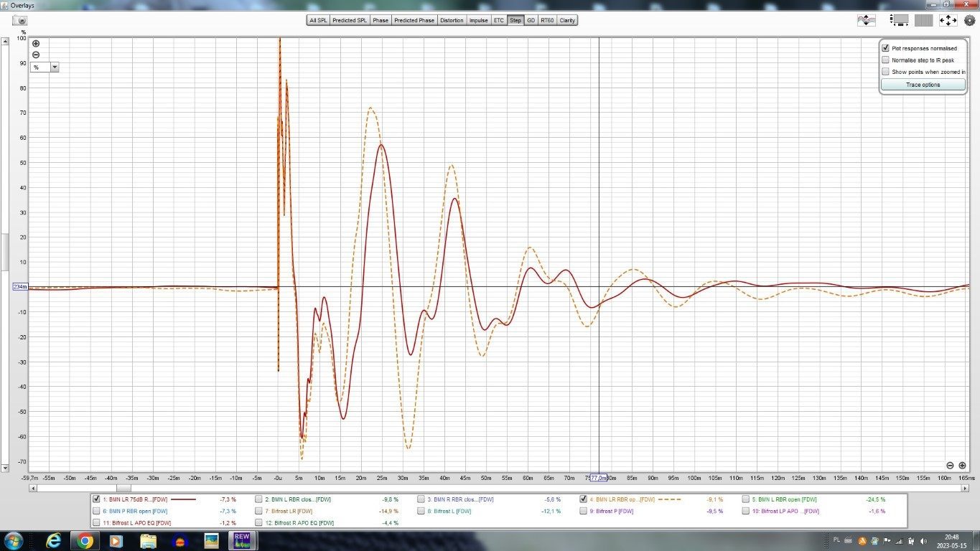The image size is (980, 551).
Task: Show trace 12 Bifrost R APO EQ
Action: click(259, 523)
